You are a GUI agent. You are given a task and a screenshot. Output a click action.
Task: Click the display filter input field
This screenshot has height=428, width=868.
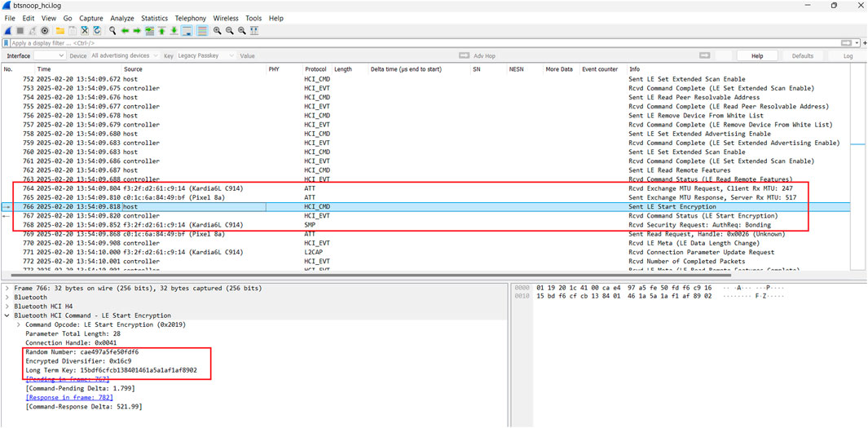[x=408, y=43]
